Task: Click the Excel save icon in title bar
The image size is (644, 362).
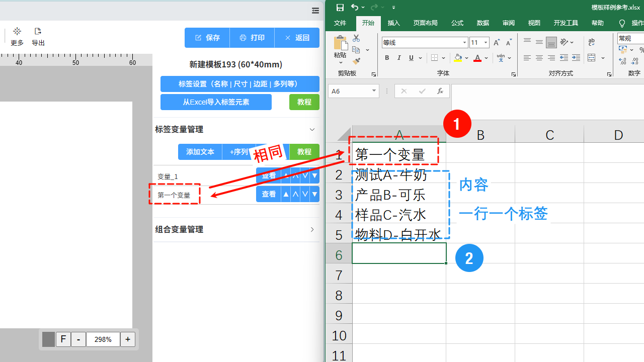Action: pyautogui.click(x=340, y=7)
